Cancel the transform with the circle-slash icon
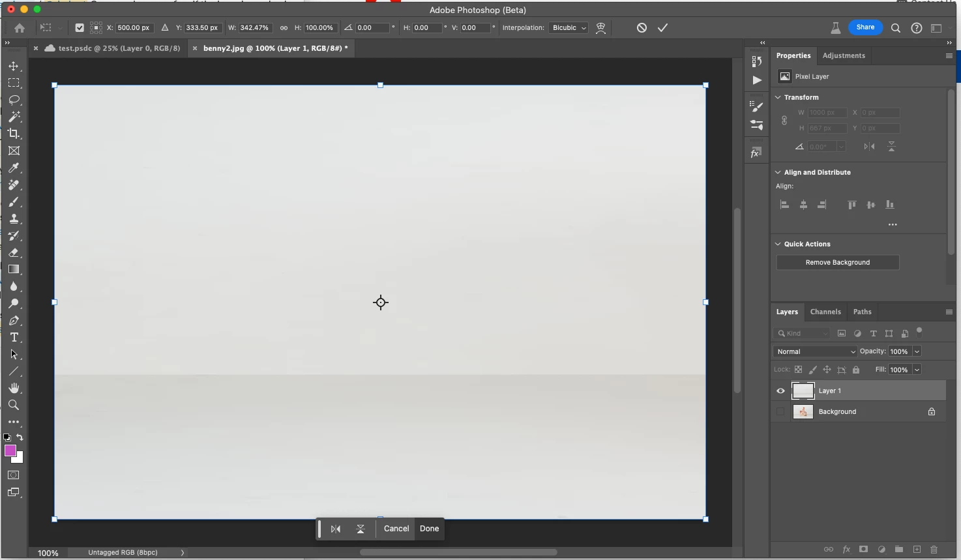 [642, 28]
